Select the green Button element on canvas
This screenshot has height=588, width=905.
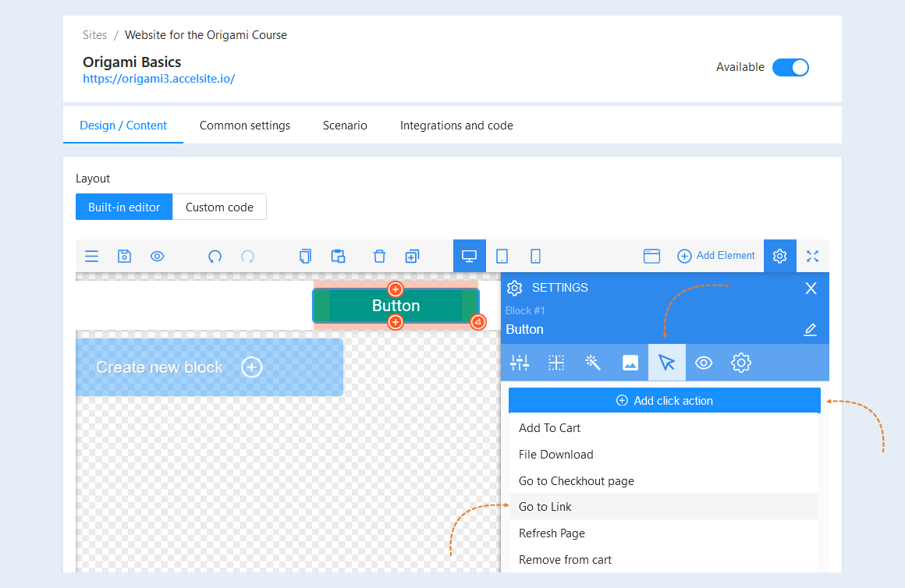point(396,305)
